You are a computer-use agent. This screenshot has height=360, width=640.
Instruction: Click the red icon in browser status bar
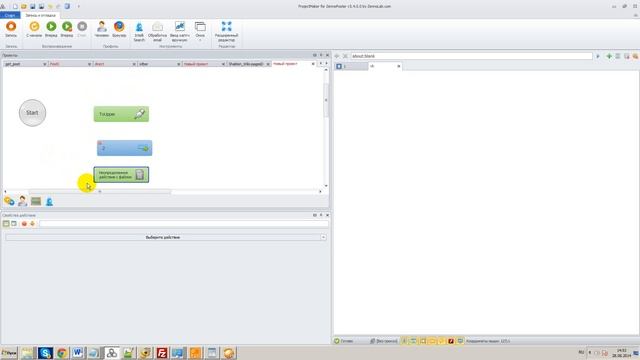pos(451,341)
